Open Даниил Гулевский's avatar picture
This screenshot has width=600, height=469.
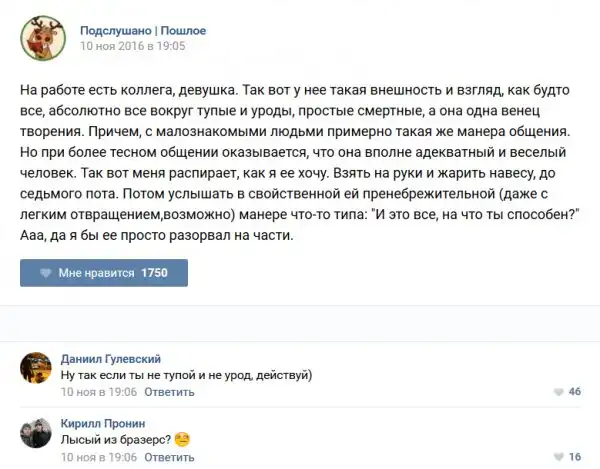tap(36, 368)
